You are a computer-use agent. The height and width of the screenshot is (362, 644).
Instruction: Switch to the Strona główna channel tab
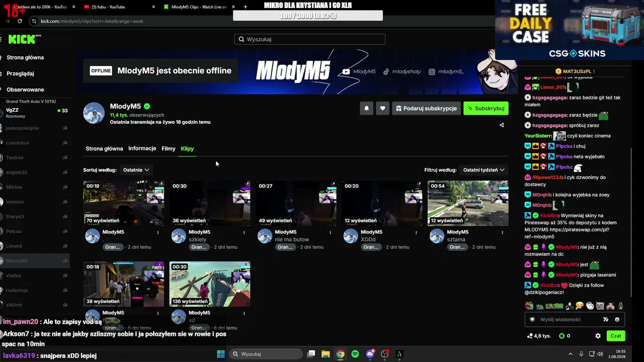point(104,149)
